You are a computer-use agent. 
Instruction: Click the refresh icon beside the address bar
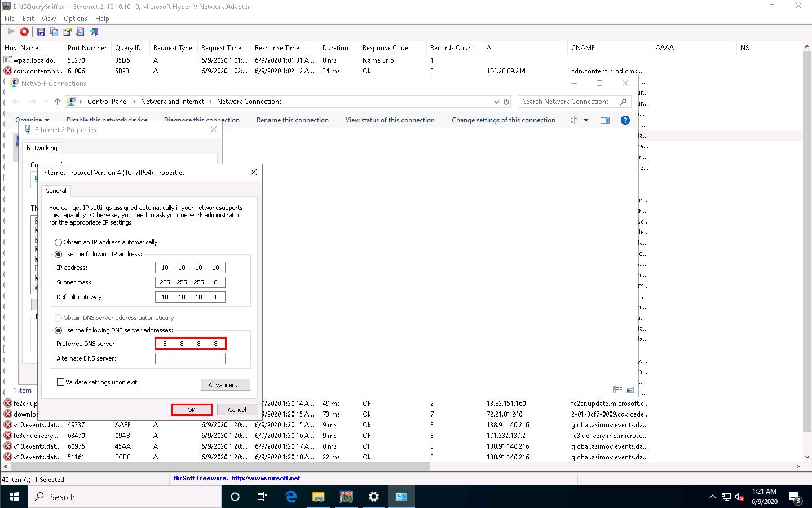506,102
